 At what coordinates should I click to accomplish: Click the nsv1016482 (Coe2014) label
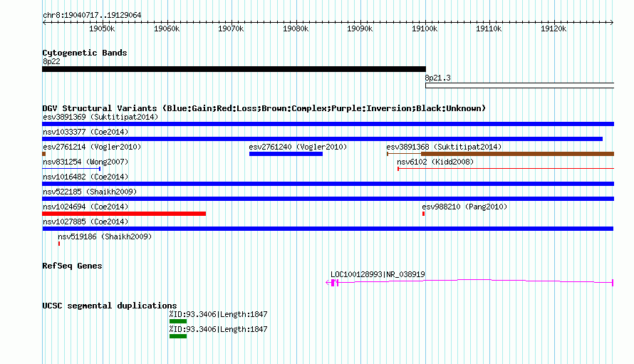pos(85,177)
